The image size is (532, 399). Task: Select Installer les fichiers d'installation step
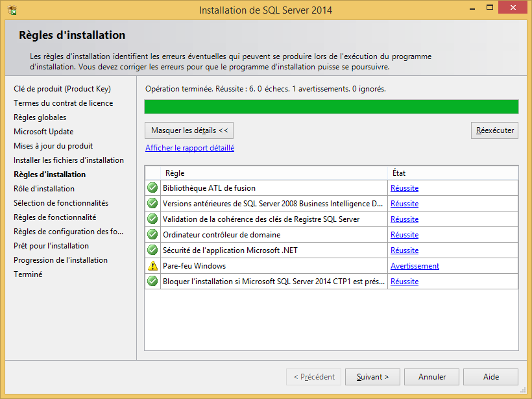coord(69,160)
